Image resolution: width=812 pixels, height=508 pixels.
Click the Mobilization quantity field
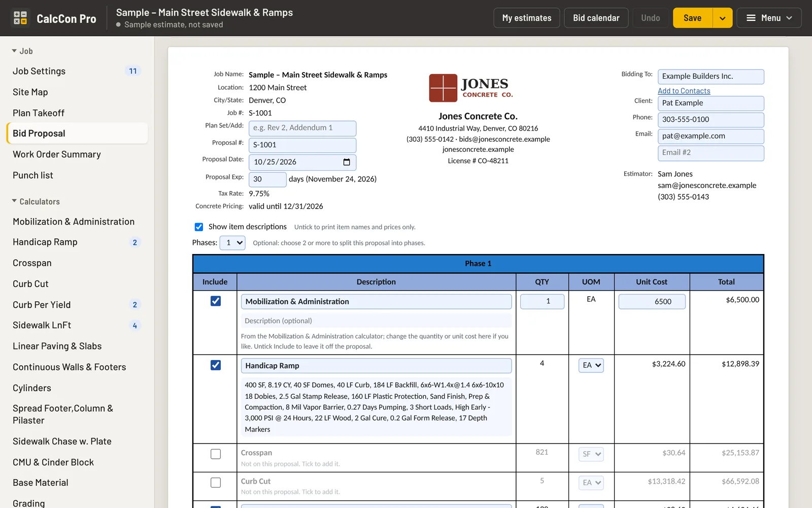(x=542, y=302)
